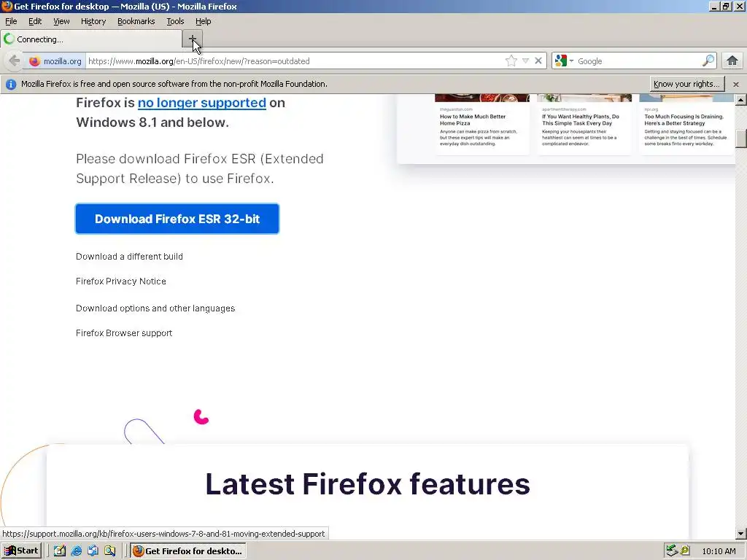Click the search magnifier icon
The width and height of the screenshot is (747, 560).
point(708,61)
